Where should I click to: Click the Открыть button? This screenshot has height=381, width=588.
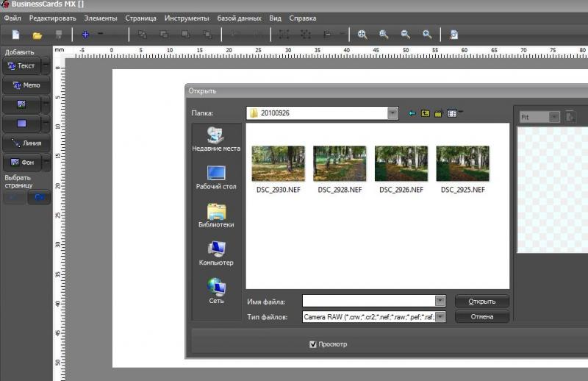[x=482, y=302]
